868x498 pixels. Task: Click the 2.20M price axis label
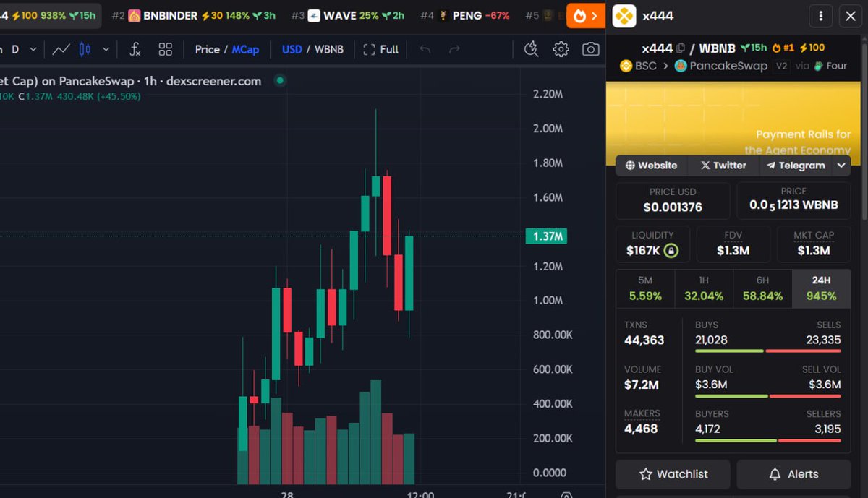[548, 94]
